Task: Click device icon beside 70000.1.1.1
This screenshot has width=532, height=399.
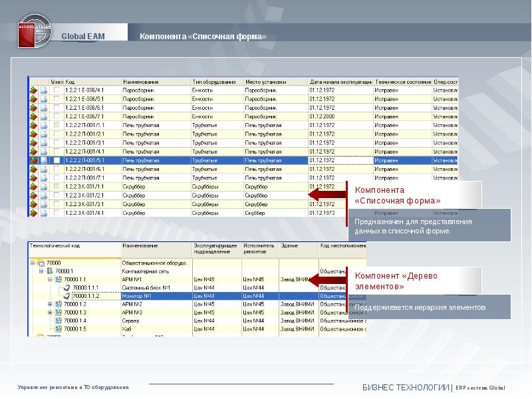Action: [x=66, y=287]
